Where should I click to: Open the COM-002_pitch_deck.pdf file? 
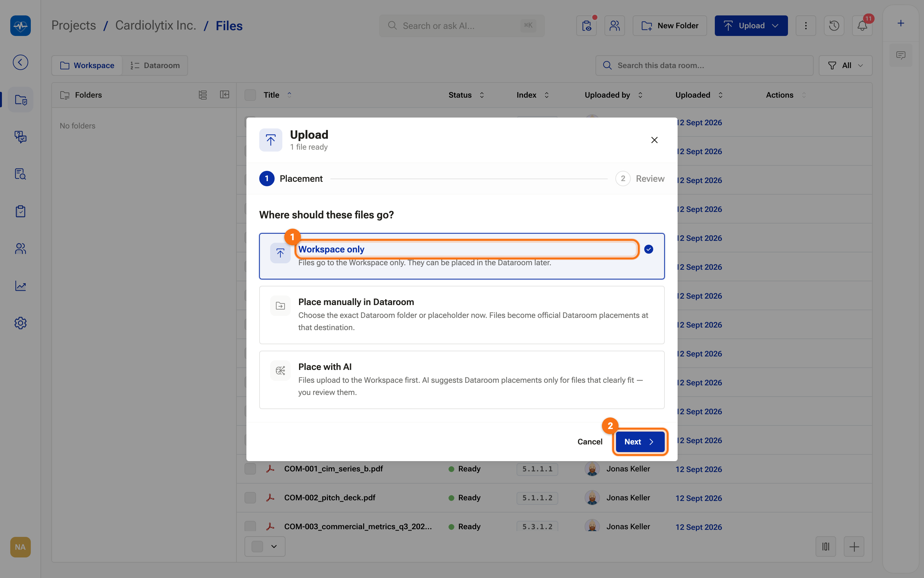click(x=329, y=498)
